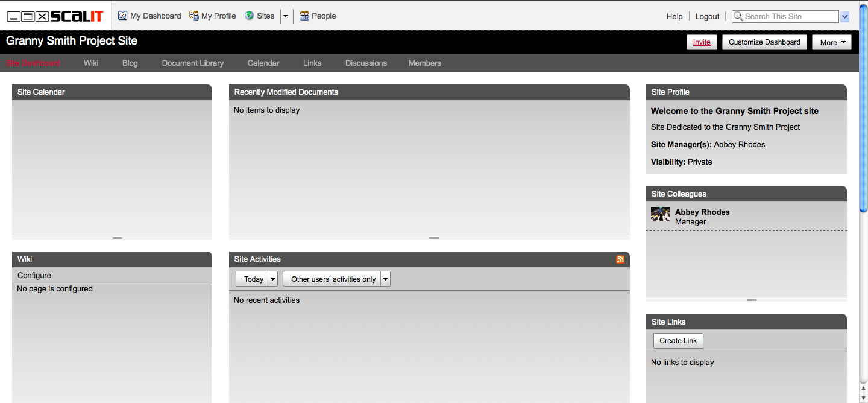Switch to the Wiki tab
The height and width of the screenshot is (403, 868).
[91, 63]
